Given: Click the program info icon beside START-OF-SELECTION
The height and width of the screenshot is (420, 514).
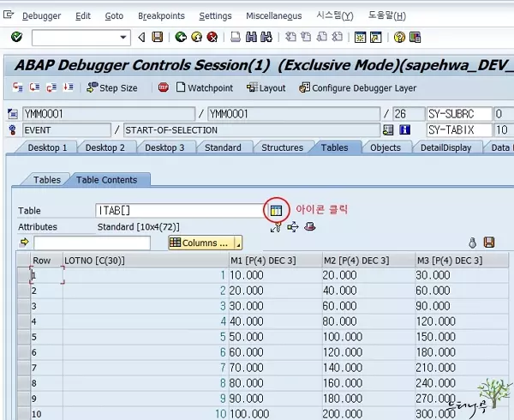Looking at the screenshot, I should (388, 129).
